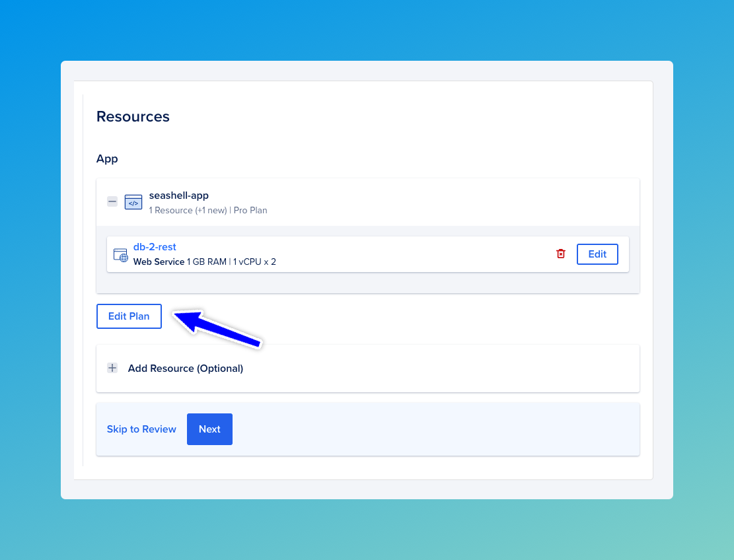Open the db-2-rest service details link
This screenshot has height=560, width=734.
(x=154, y=246)
